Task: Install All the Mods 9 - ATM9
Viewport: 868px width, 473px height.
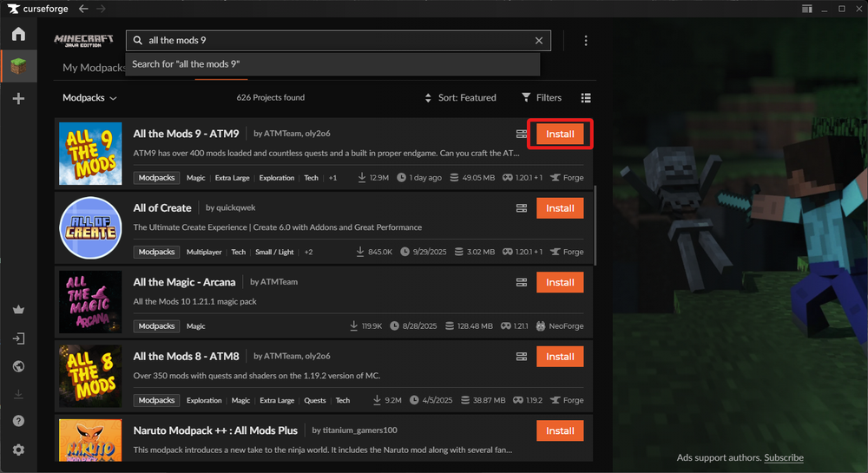Action: point(560,135)
